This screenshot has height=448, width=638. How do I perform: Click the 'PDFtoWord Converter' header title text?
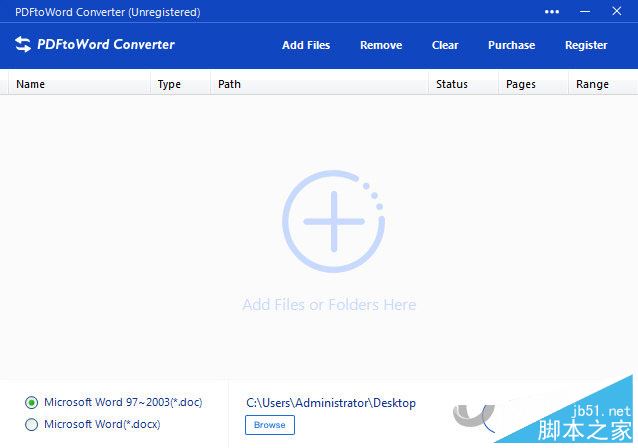tap(106, 44)
